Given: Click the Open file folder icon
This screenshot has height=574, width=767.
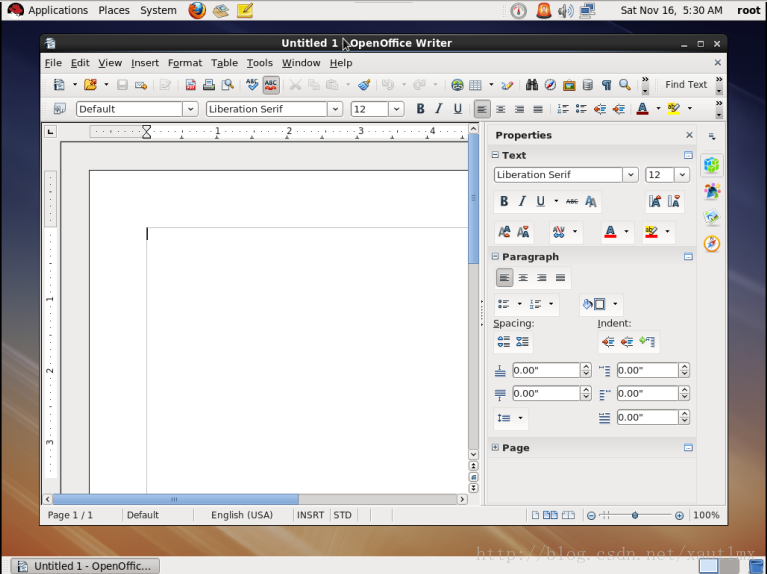Looking at the screenshot, I should (90, 85).
